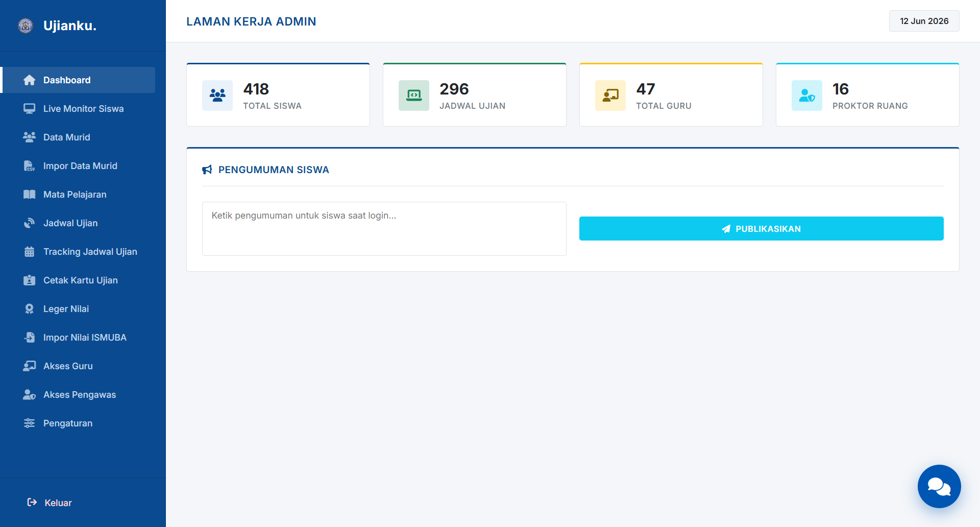Click the 12 Jun 2026 date badge

[924, 21]
